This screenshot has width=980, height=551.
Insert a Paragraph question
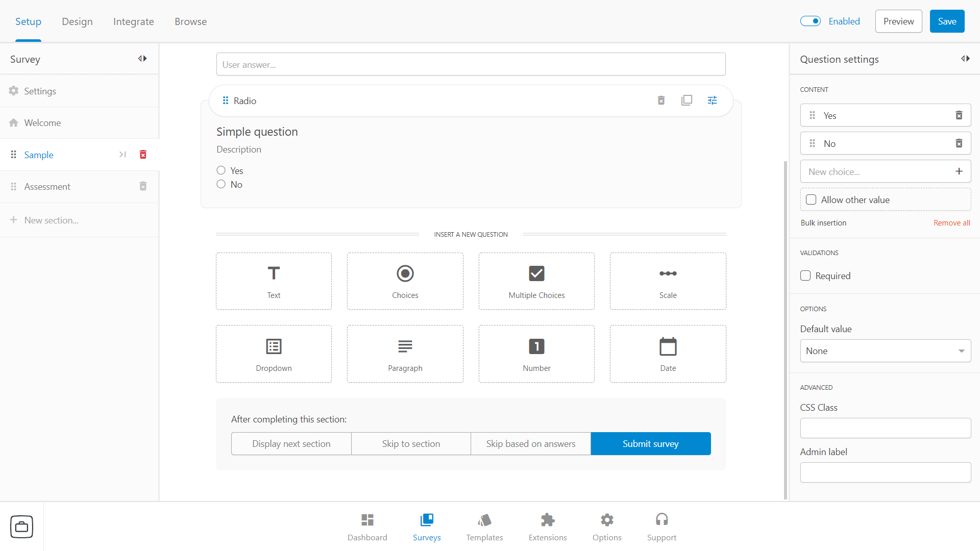point(405,354)
